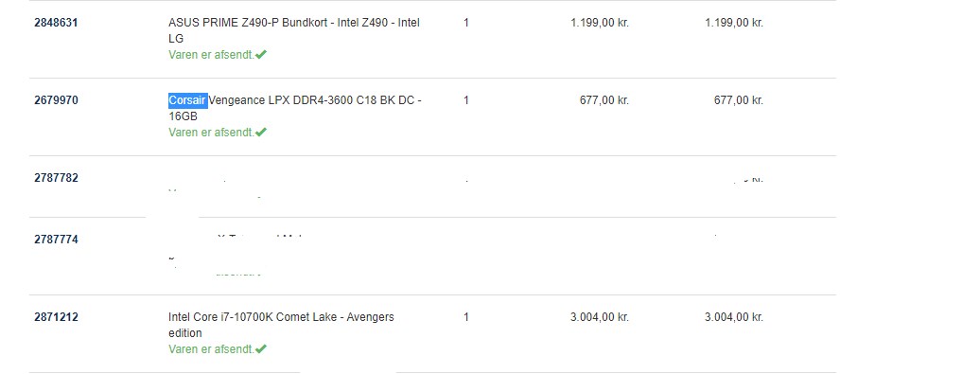
Task: Click 'Varen er afsendt.' under ASUS motherboard
Action: [x=211, y=54]
